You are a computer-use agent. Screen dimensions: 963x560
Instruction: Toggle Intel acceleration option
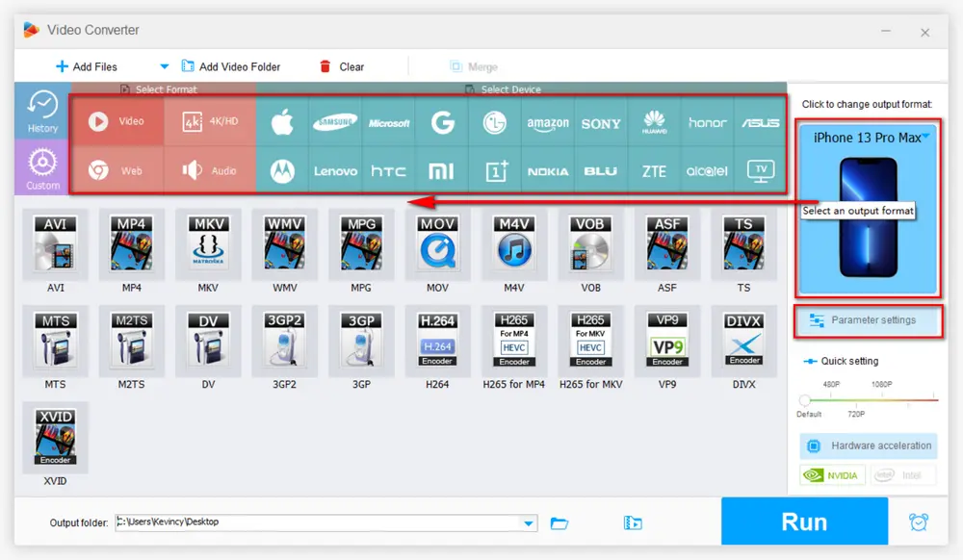902,474
